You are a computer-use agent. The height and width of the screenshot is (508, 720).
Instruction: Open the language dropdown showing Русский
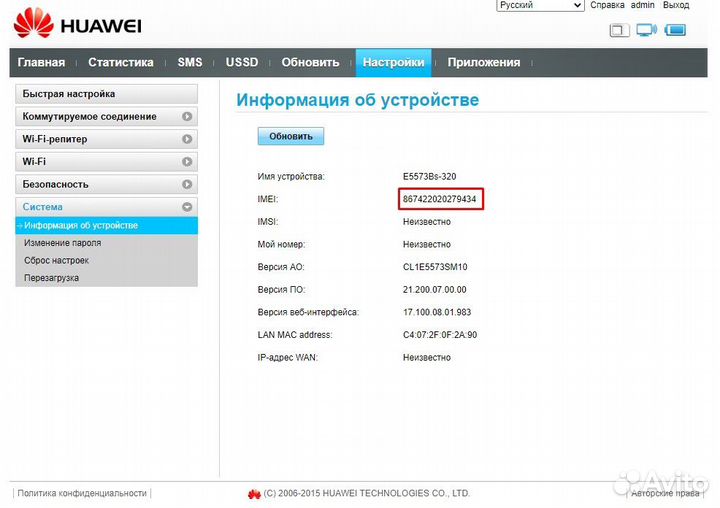[540, 5]
